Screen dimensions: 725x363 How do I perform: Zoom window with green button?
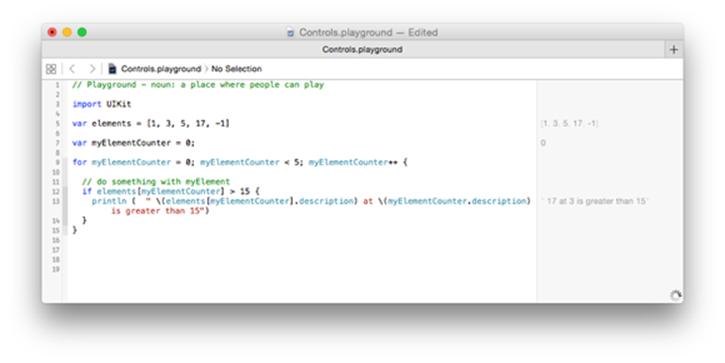click(82, 32)
